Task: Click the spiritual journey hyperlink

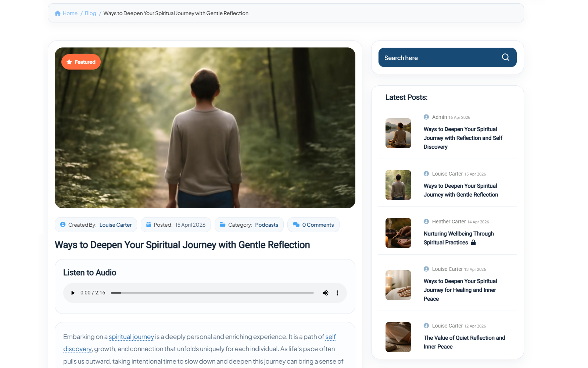Action: click(x=131, y=337)
